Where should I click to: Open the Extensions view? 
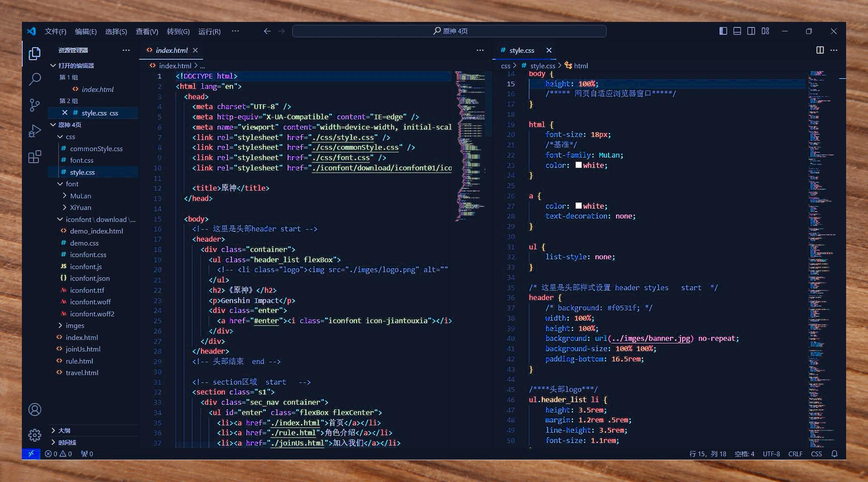click(35, 157)
